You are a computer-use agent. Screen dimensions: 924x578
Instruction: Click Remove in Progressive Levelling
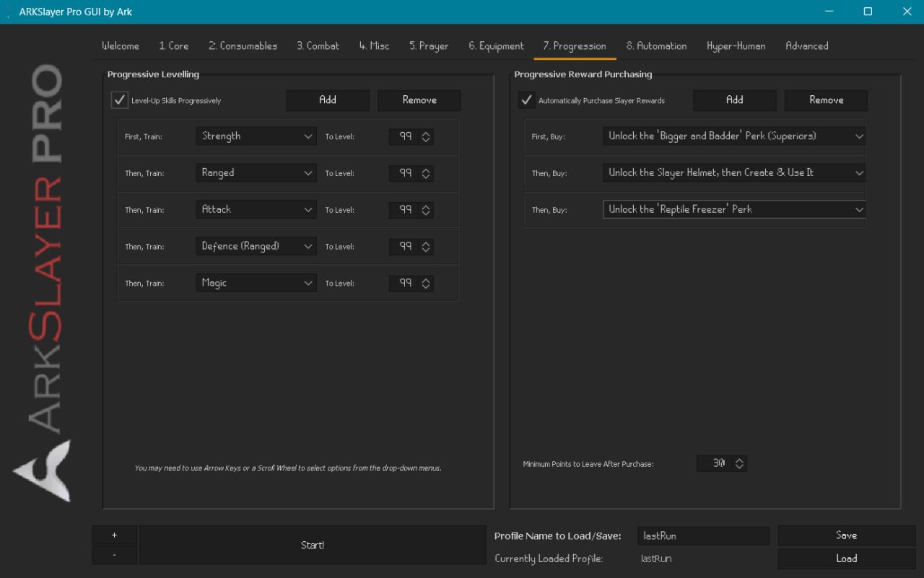[x=419, y=100]
